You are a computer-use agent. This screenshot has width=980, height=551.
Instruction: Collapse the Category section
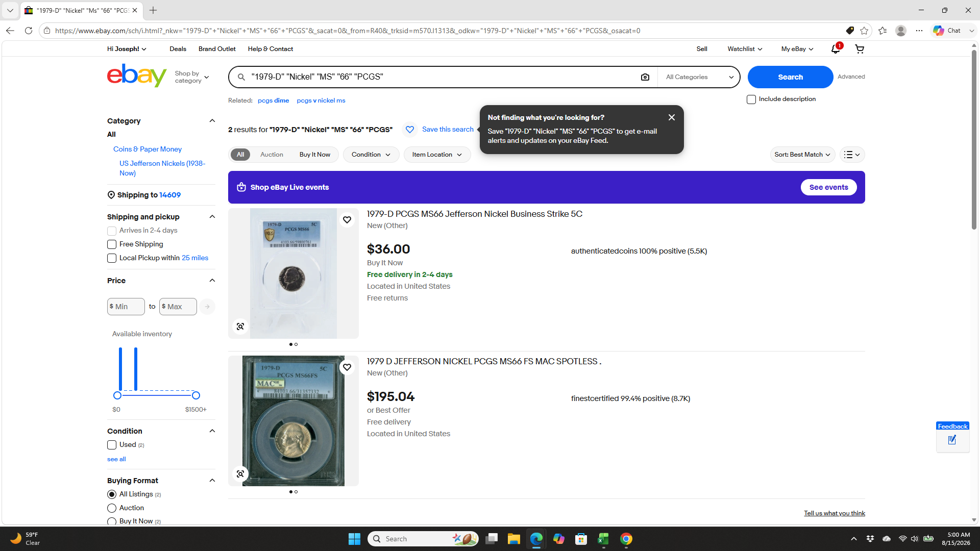212,121
